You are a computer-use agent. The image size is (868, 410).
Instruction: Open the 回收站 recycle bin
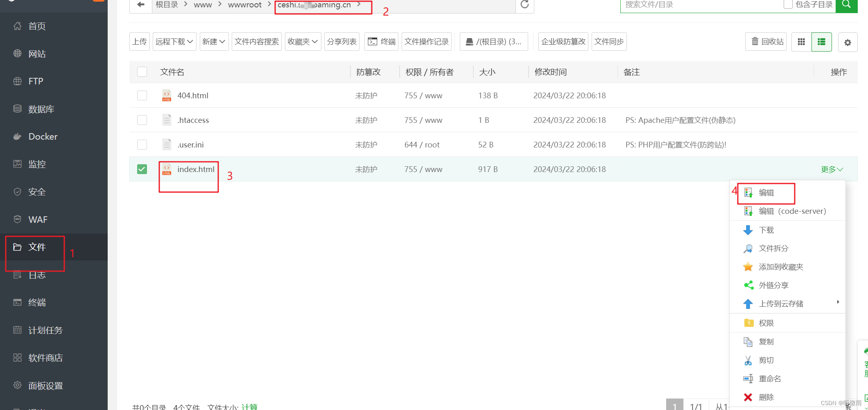click(766, 42)
